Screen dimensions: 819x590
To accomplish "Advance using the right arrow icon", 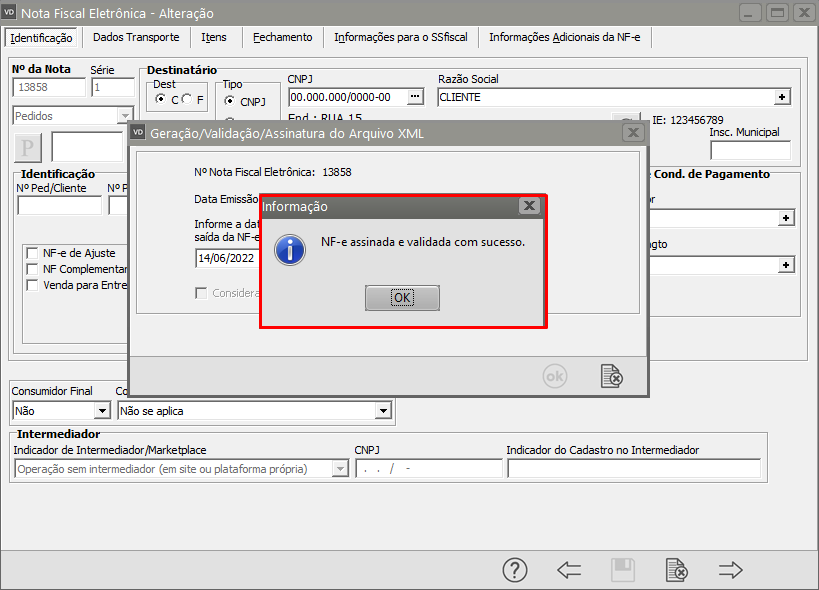I will pyautogui.click(x=731, y=570).
